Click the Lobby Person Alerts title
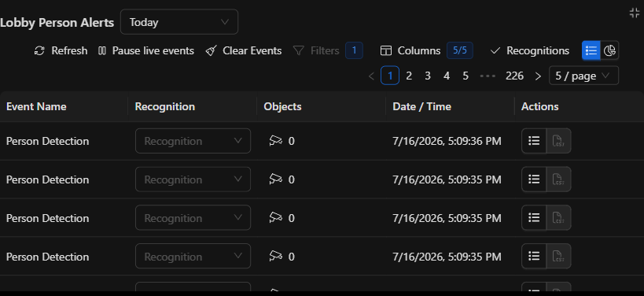 (57, 23)
